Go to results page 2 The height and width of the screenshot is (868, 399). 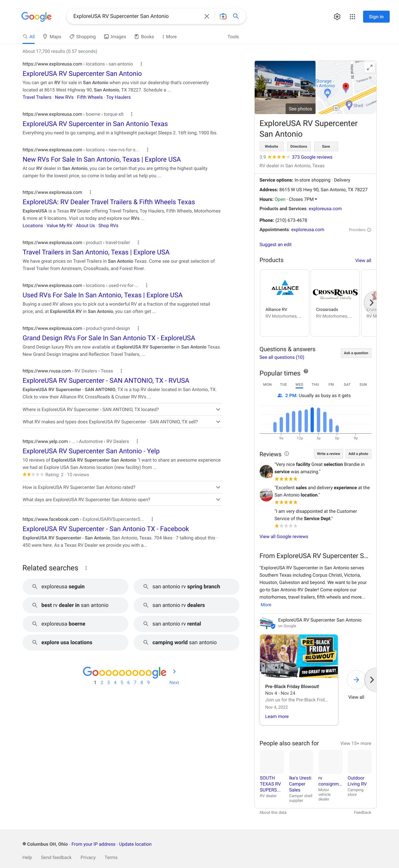(x=102, y=682)
